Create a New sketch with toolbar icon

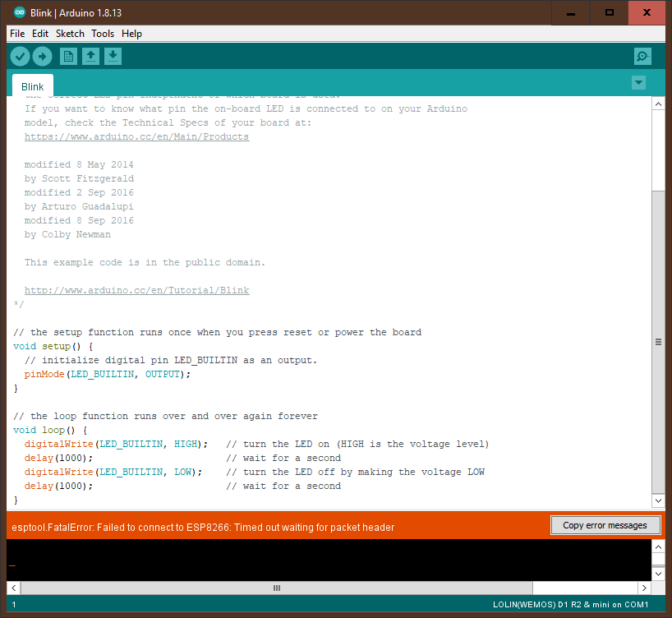point(69,56)
